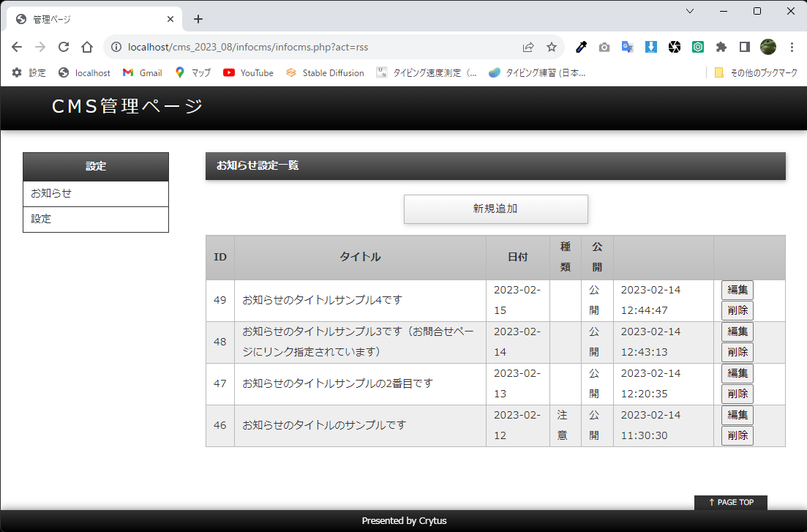Open the Extensions puzzle piece menu

[x=721, y=47]
